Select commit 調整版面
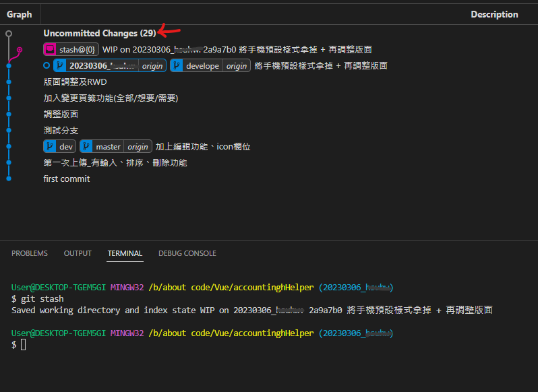The image size is (538, 392). [61, 114]
